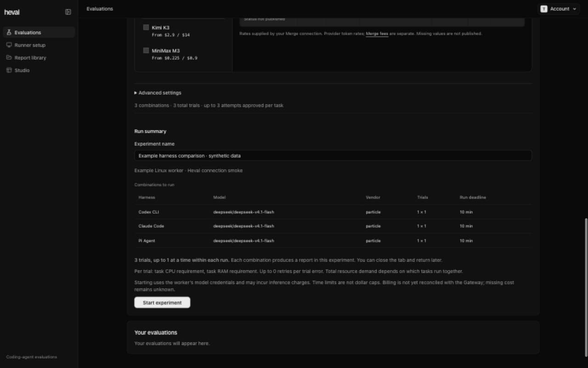The height and width of the screenshot is (368, 588).
Task: Click the 10 min deadline in the Pi Agent row
Action: click(466, 241)
